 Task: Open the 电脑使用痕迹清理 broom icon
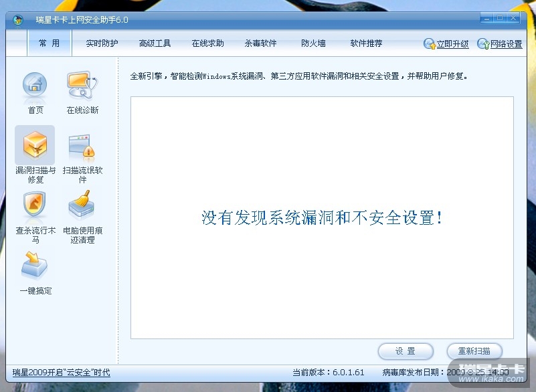[81, 205]
